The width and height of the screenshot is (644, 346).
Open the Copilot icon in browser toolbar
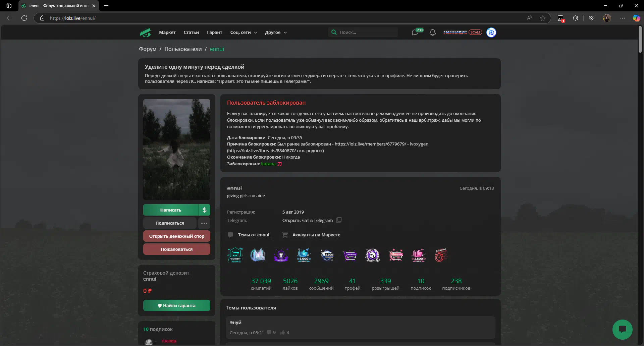tap(636, 18)
